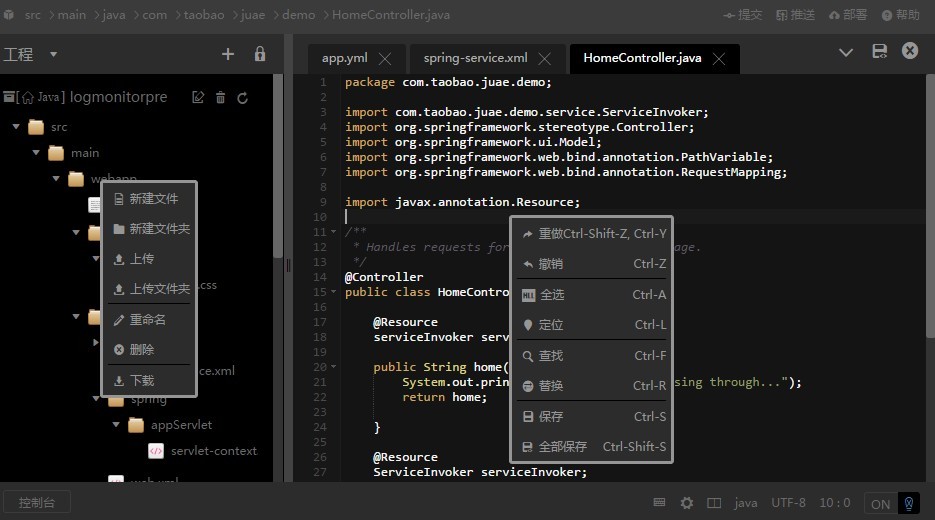Click the edit icon next to logmonitorpre
This screenshot has width=935, height=520.
pyautogui.click(x=198, y=97)
